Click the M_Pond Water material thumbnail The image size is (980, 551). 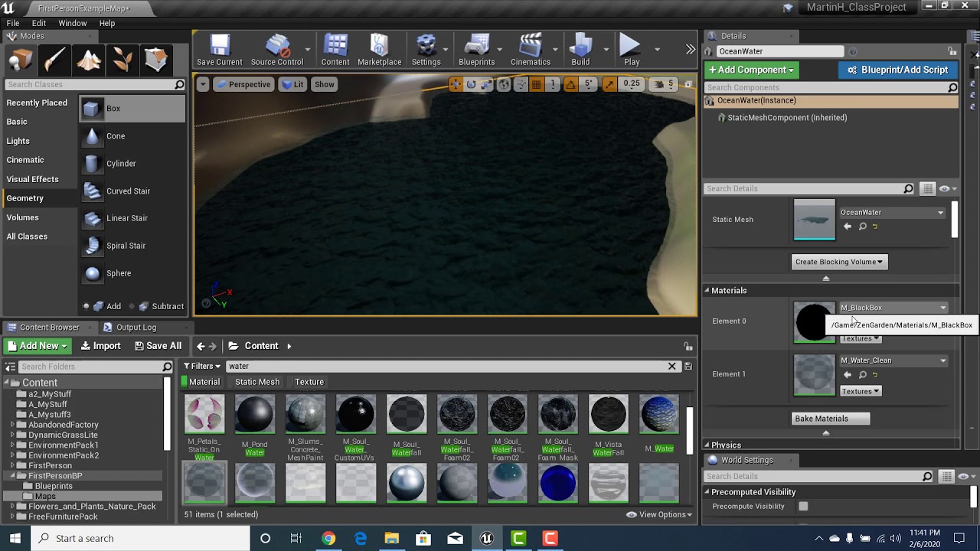click(255, 414)
